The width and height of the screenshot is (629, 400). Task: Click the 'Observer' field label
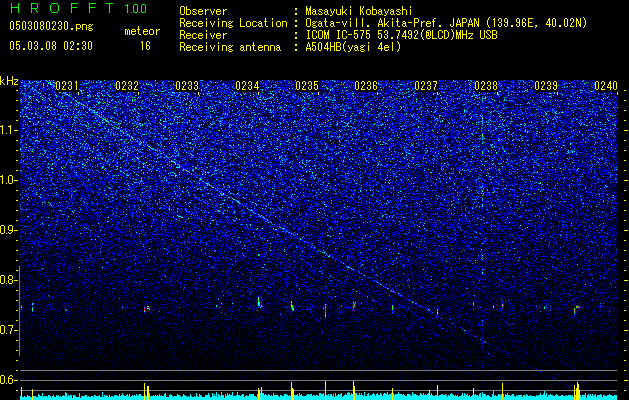click(x=203, y=11)
